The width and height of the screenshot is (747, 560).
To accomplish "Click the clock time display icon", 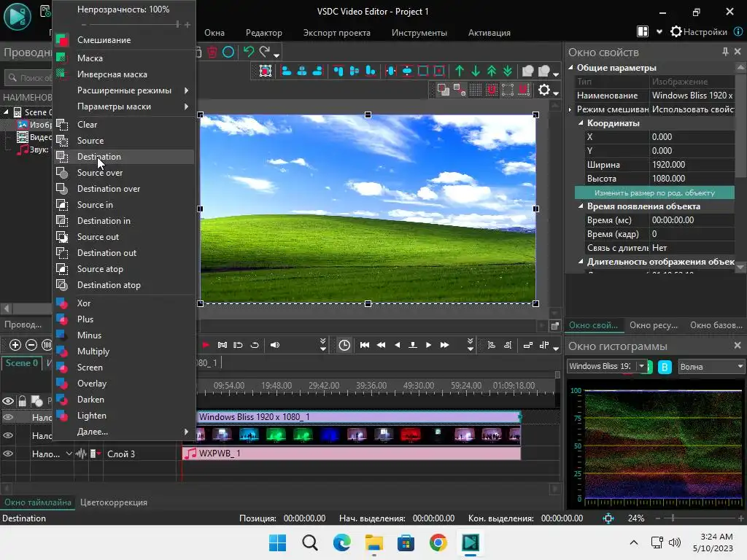I will [x=344, y=345].
